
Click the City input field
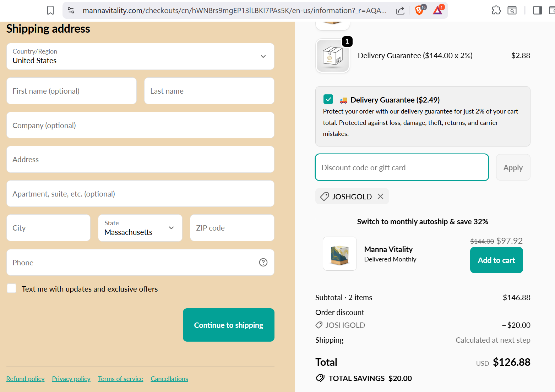(x=49, y=228)
